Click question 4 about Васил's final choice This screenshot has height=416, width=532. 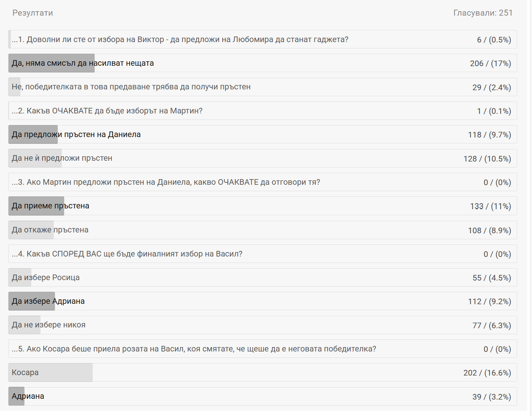[x=127, y=254]
